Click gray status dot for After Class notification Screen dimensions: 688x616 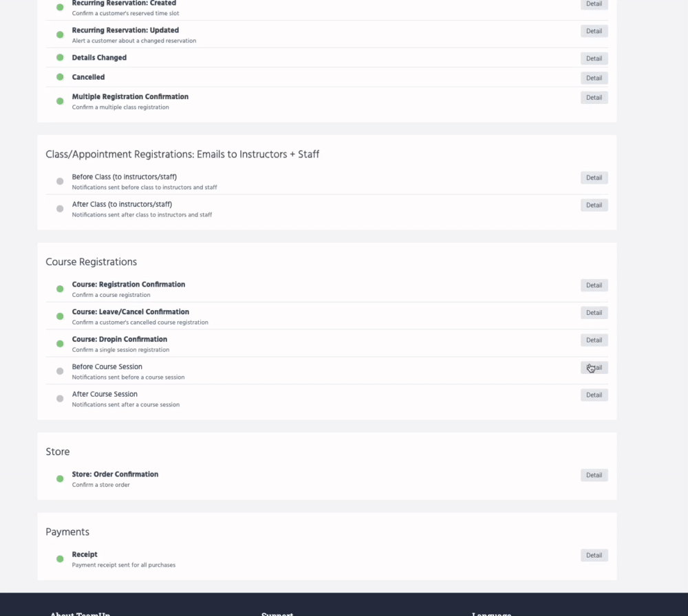pyautogui.click(x=60, y=209)
